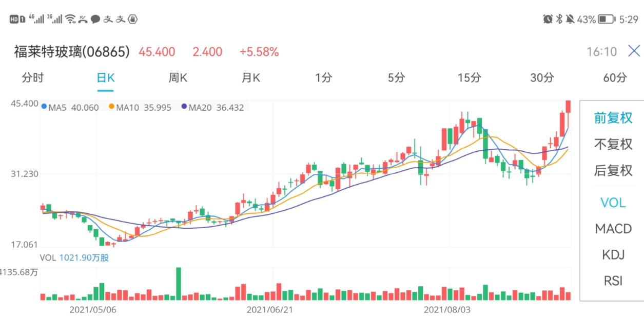Tap the Bluetooth status icon
Viewport: 644px width, 319px height.
tap(559, 19)
